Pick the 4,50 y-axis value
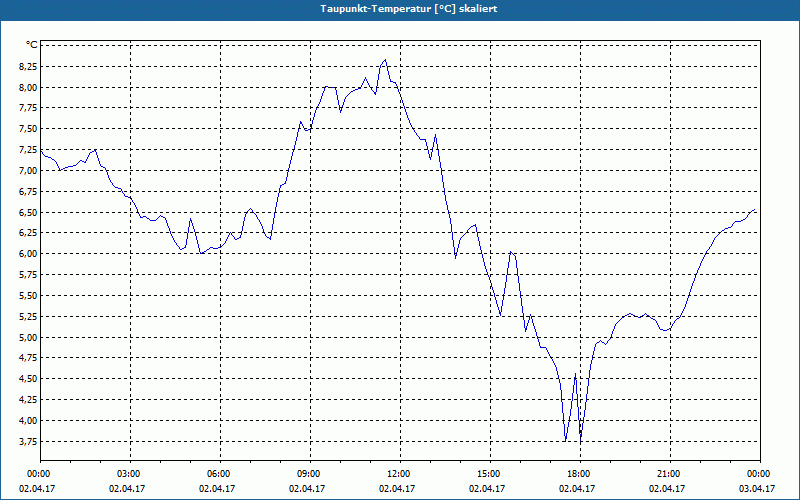Image resolution: width=800 pixels, height=500 pixels. pos(28,379)
